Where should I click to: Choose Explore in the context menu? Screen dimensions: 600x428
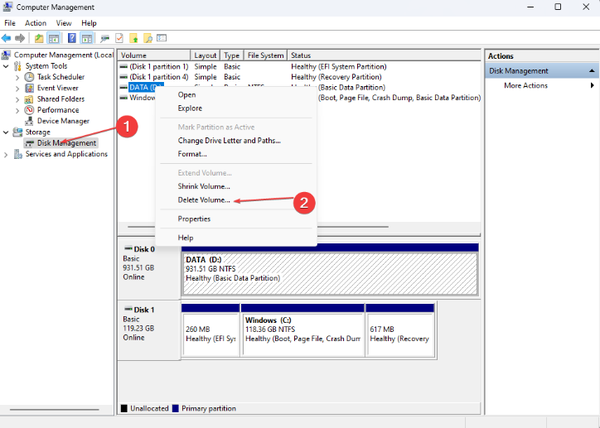pyautogui.click(x=236, y=108)
